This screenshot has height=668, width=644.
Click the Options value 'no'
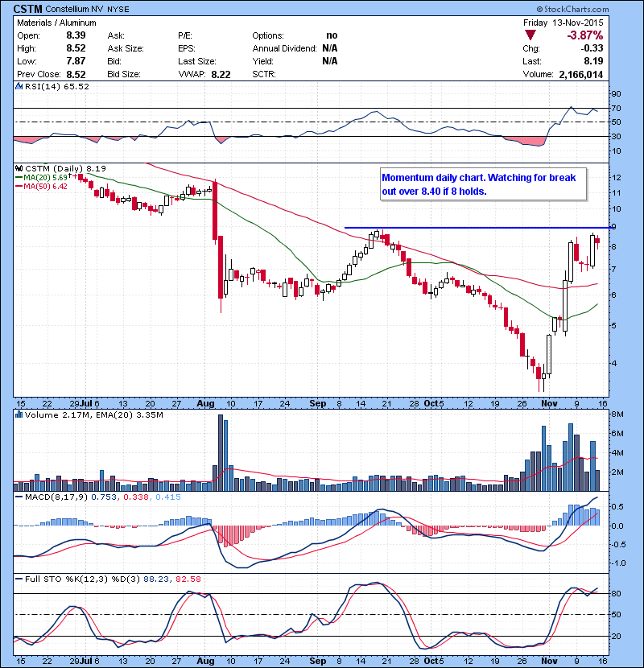332,35
